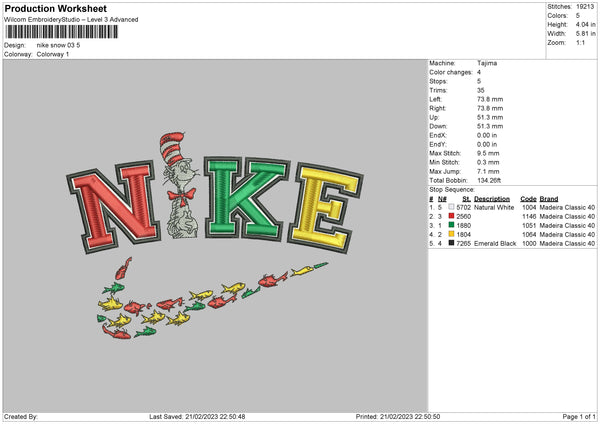
Task: Click the red letter N embroidery
Action: [x=114, y=207]
